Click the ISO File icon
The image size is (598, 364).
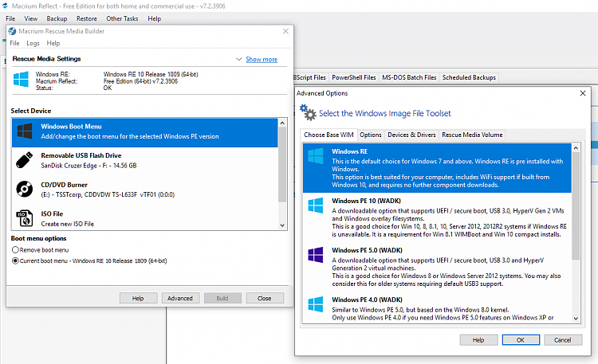25,218
